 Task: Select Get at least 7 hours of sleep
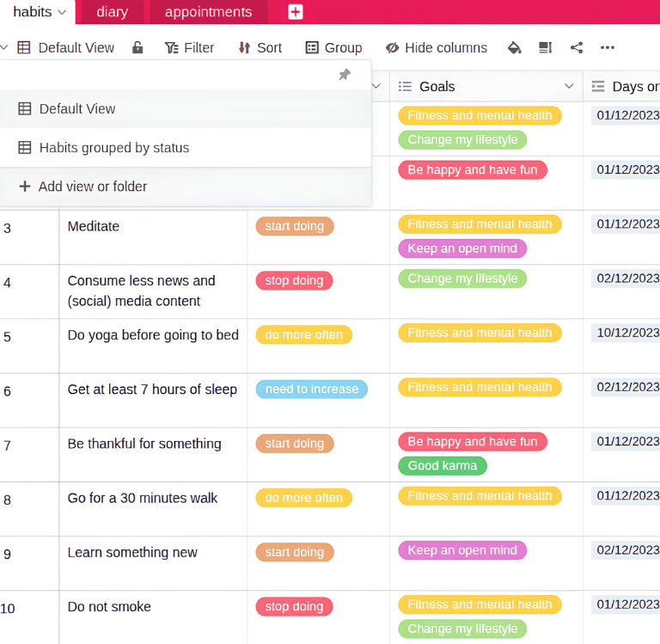coord(153,400)
